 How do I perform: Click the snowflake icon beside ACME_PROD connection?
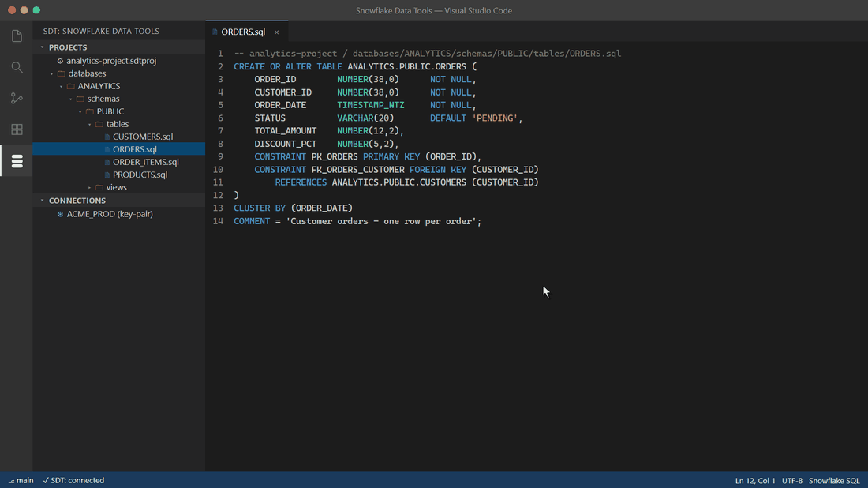60,214
